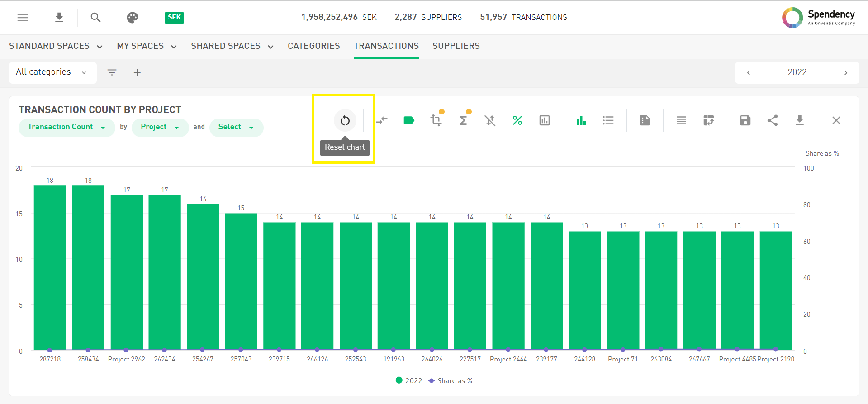Screen dimensions: 868x404
Task: Switch to the Suppliers tab
Action: pos(456,46)
